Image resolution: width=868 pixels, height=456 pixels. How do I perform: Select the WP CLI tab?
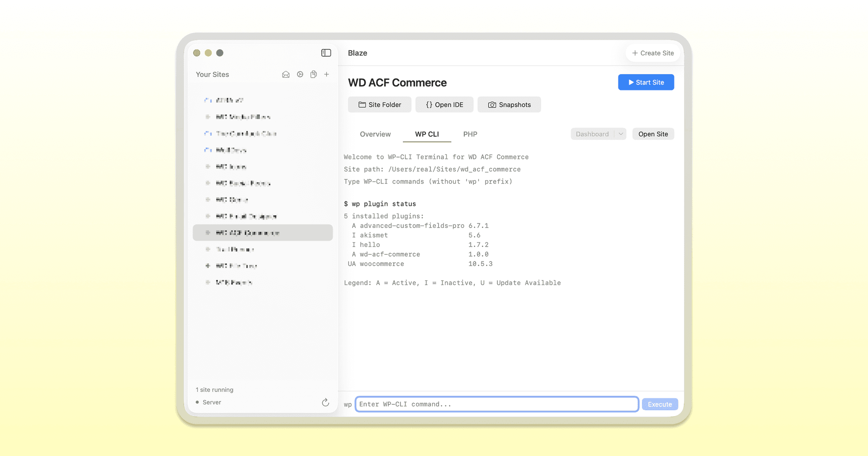click(x=427, y=134)
